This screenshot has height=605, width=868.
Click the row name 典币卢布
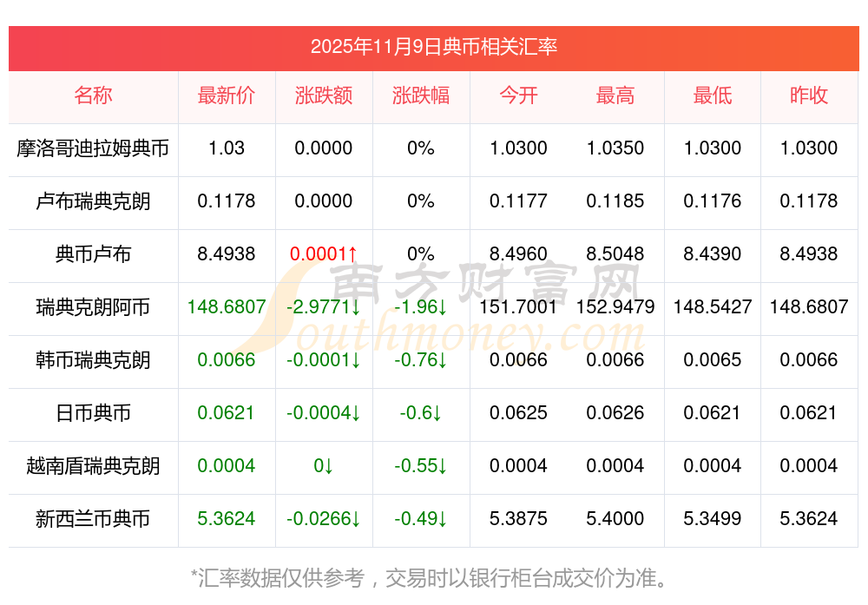(93, 254)
